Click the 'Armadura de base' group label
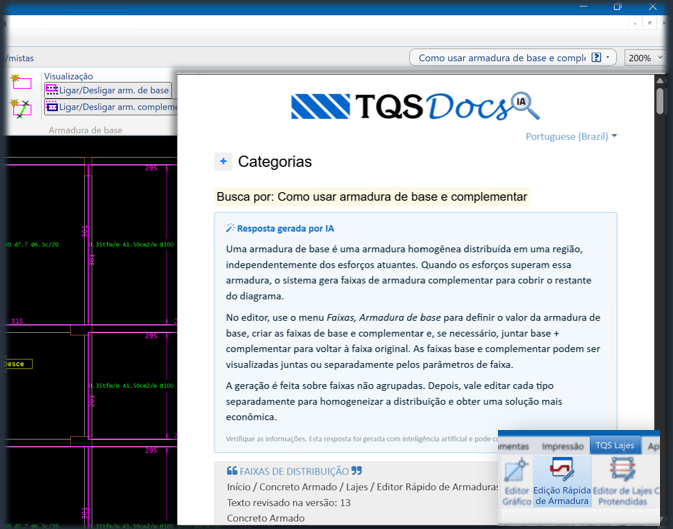Screen dimensions: 673x529 tap(85, 130)
